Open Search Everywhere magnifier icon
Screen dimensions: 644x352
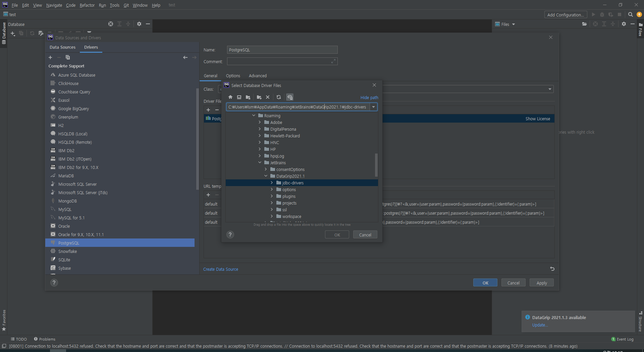pos(630,14)
